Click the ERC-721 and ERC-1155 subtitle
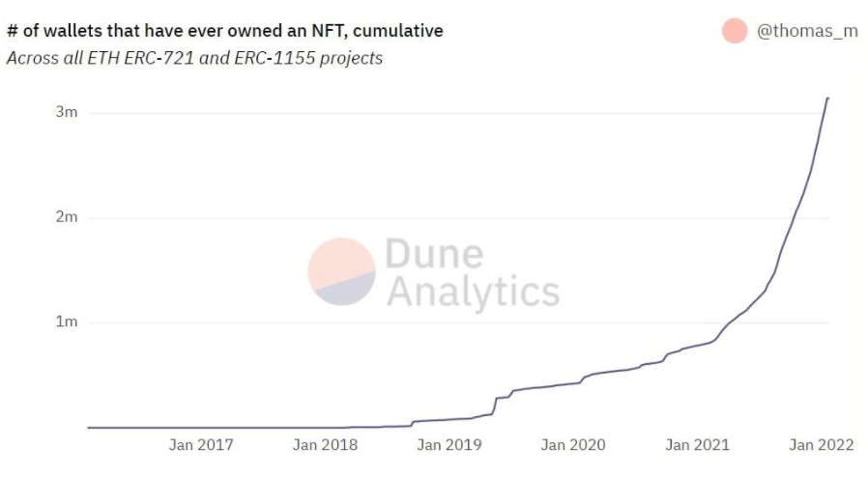 [x=194, y=58]
